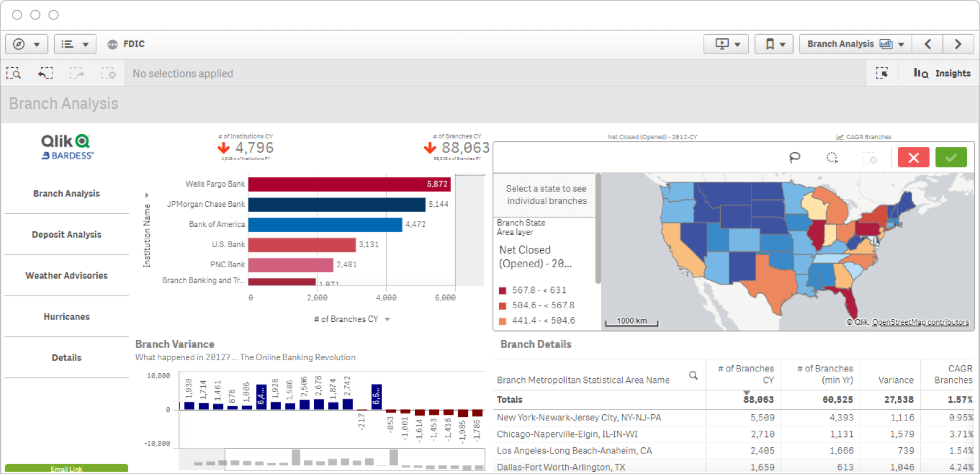The image size is (980, 474).
Task: Click 567.8 - 631 legend swatch
Action: click(x=503, y=291)
